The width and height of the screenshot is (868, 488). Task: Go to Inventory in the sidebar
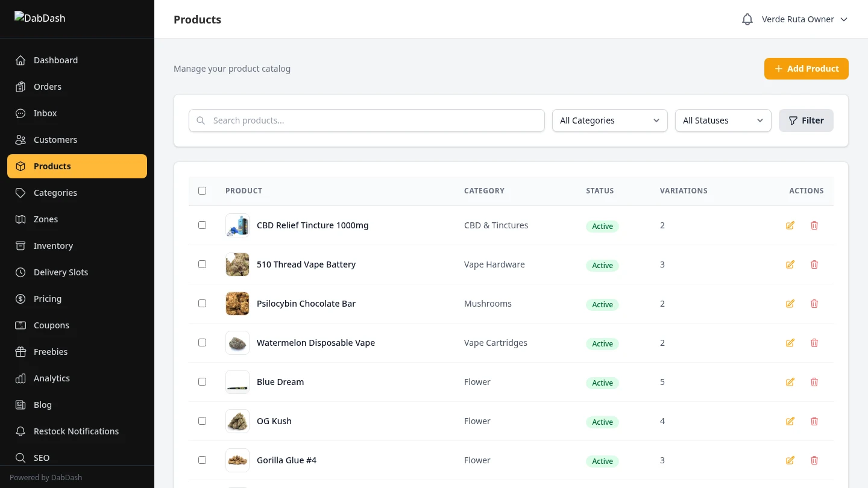[53, 246]
